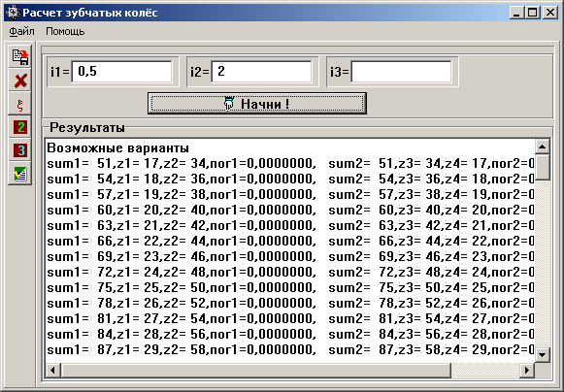This screenshot has width=564, height=392.
Task: Select the green number 2 stage icon
Action: (x=20, y=127)
